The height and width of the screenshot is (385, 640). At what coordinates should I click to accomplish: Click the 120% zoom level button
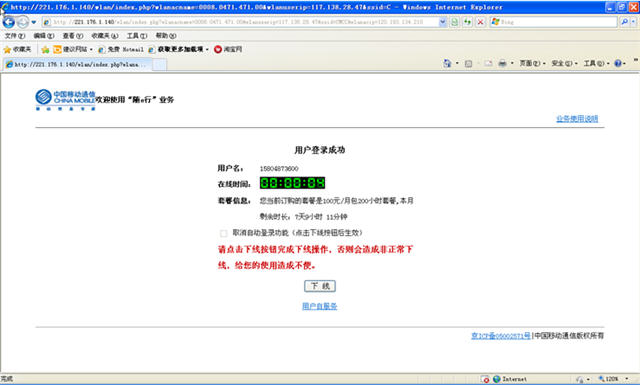click(x=608, y=379)
